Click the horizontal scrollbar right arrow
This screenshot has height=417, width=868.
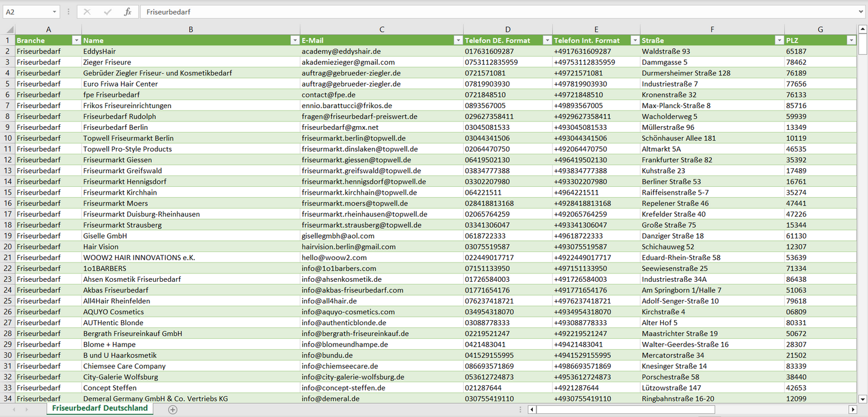852,409
